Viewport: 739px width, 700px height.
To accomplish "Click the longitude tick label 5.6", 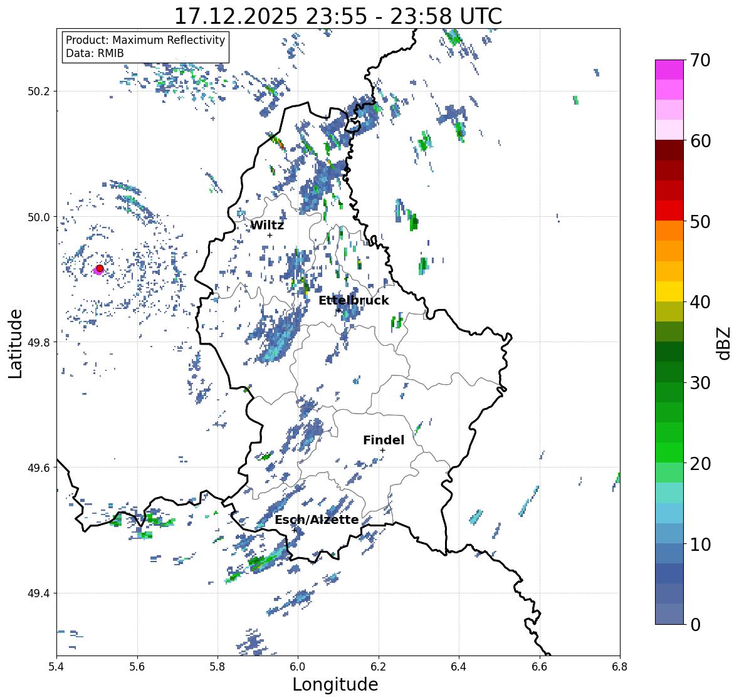I will tap(137, 667).
